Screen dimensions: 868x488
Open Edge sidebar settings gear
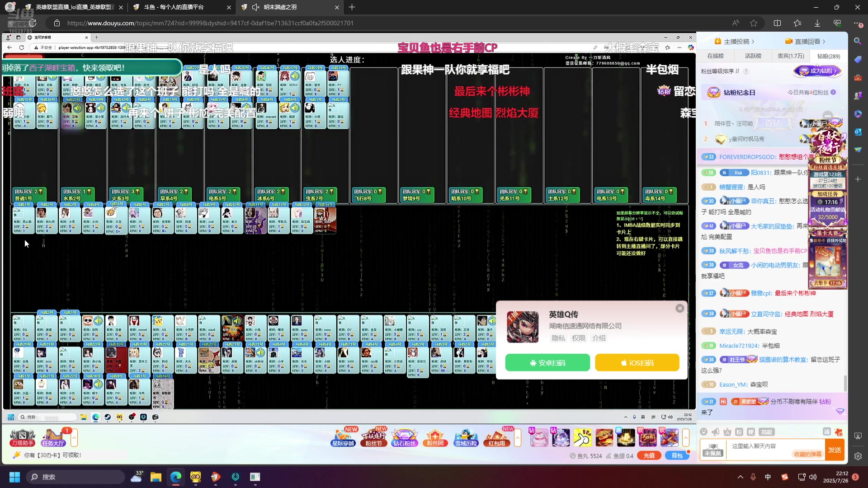[858, 456]
